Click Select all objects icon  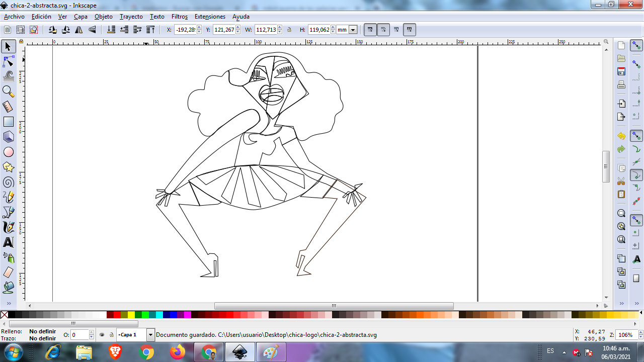(x=8, y=30)
